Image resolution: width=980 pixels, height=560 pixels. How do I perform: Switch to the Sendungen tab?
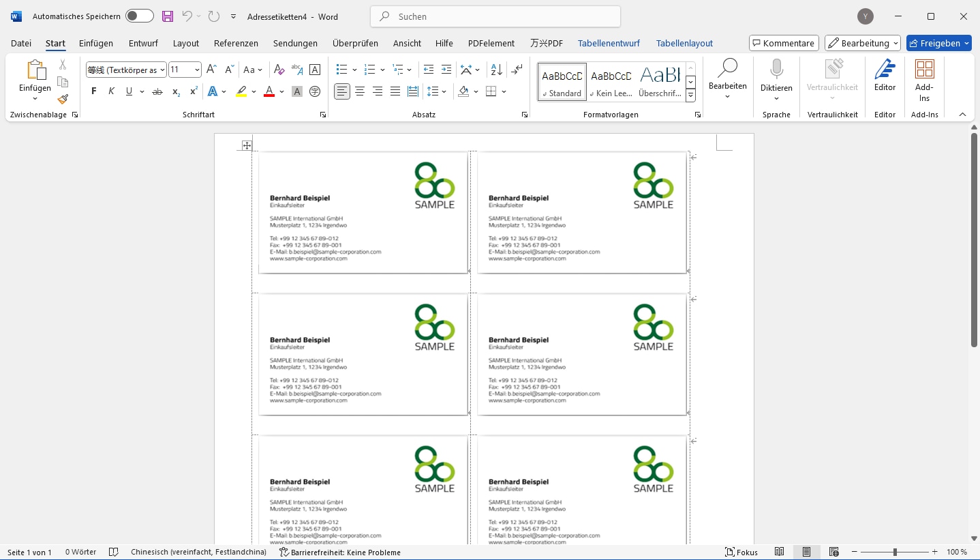[x=295, y=43]
